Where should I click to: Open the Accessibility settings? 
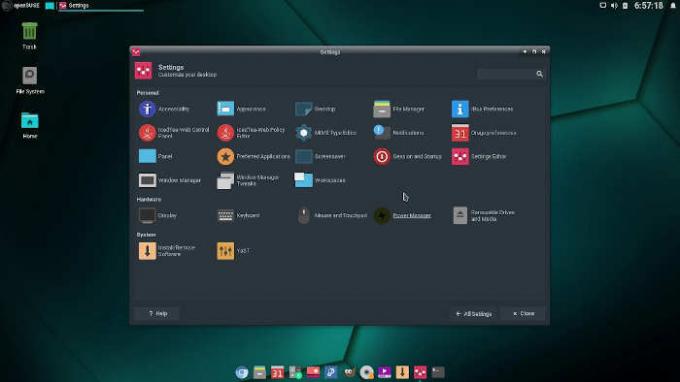(164, 109)
